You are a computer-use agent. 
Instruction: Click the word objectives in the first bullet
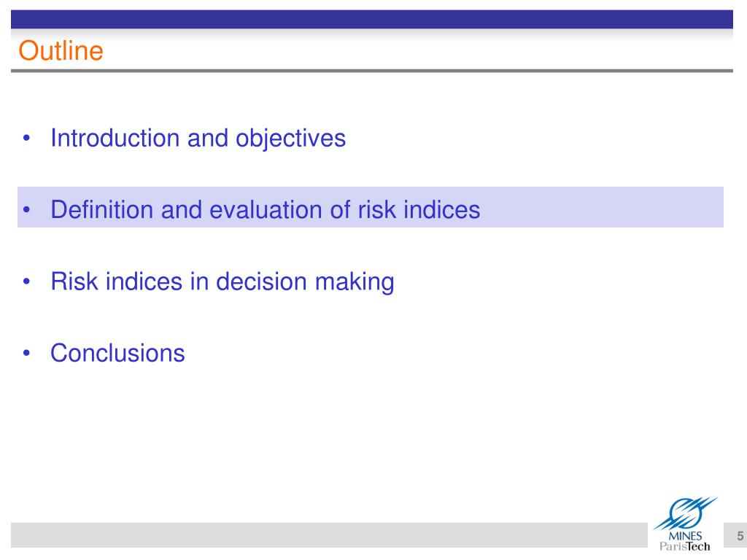tap(290, 139)
